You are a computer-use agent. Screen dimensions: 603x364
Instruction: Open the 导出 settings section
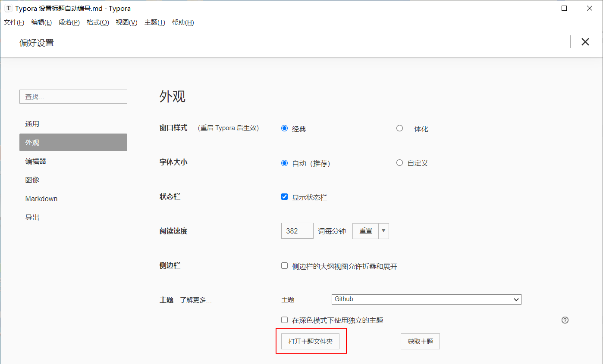[x=73, y=217]
